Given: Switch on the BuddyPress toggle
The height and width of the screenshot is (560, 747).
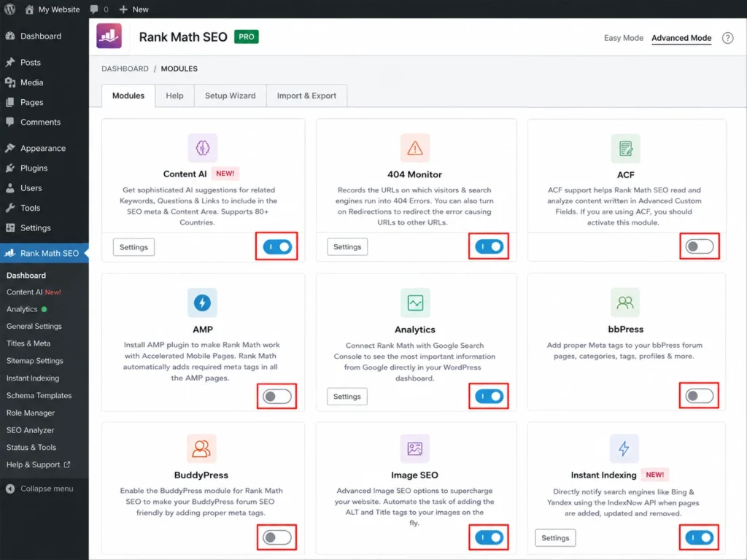Looking at the screenshot, I should point(276,537).
